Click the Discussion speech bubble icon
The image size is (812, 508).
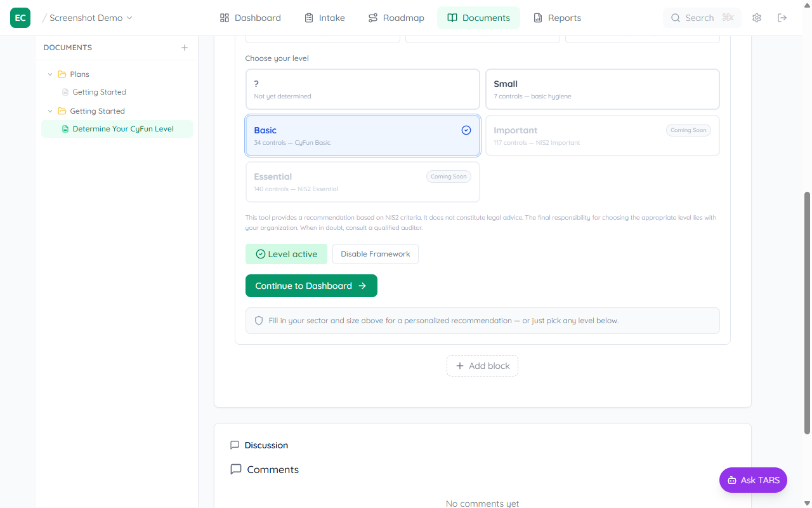235,445
